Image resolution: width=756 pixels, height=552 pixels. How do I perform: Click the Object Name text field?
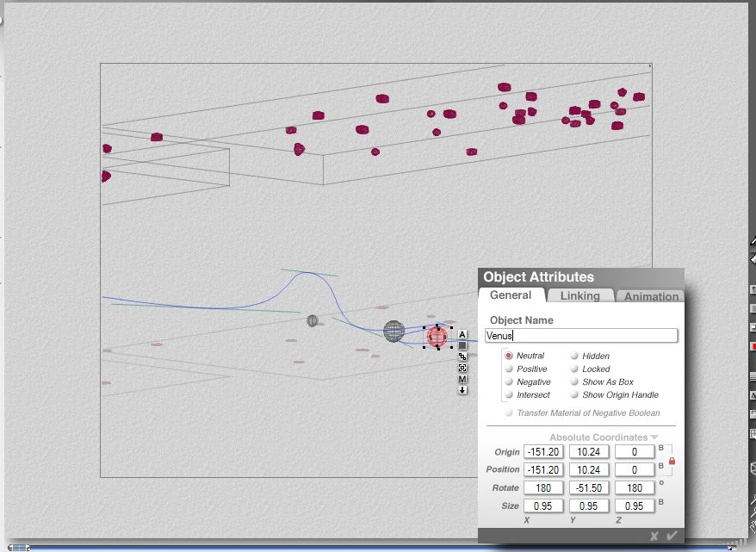[x=581, y=336]
